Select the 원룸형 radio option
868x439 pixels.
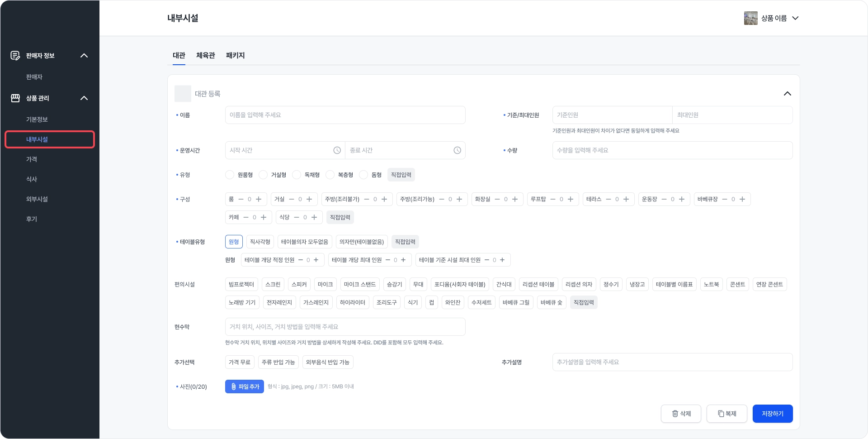pyautogui.click(x=230, y=175)
